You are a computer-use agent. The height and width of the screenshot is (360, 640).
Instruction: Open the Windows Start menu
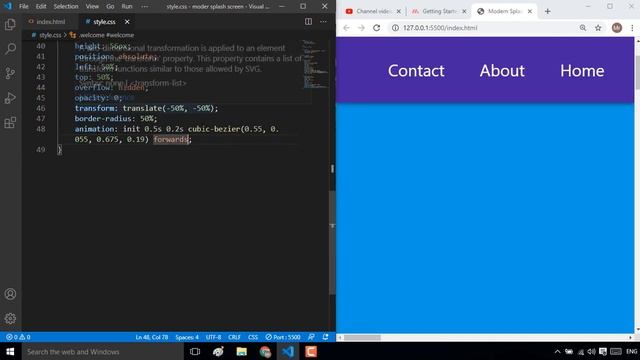pyautogui.click(x=10, y=351)
